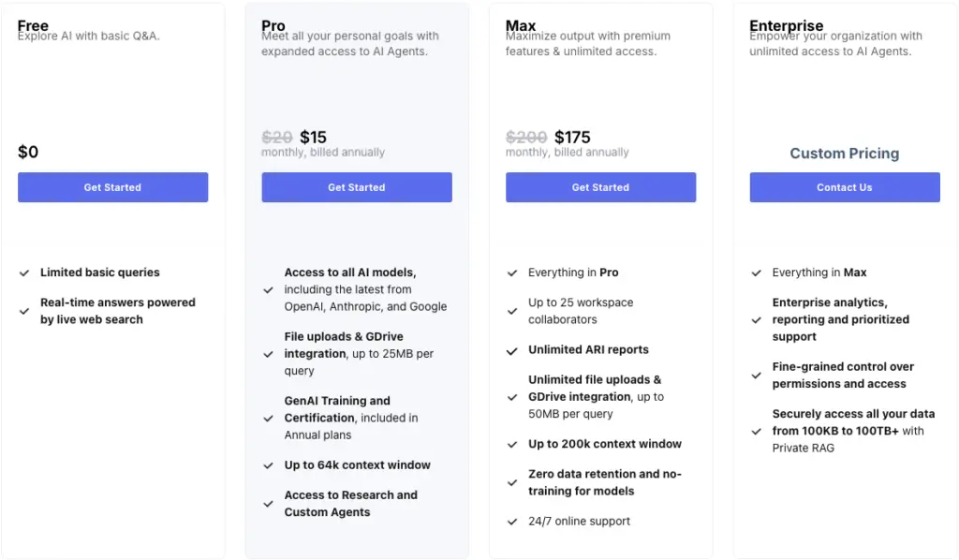This screenshot has width=959, height=560.
Task: Click the checkmark next to 24/7 online support
Action: pos(512,522)
